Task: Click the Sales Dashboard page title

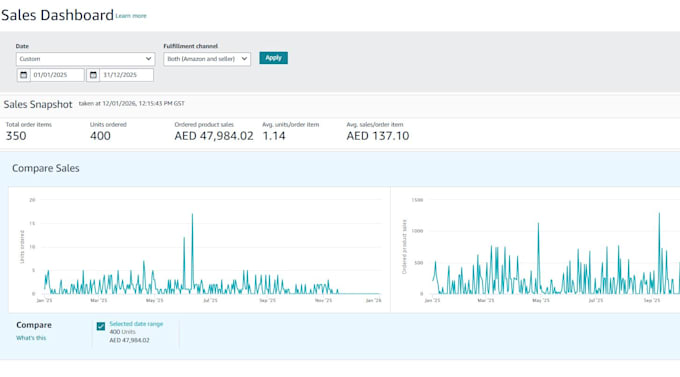Action: [x=57, y=15]
